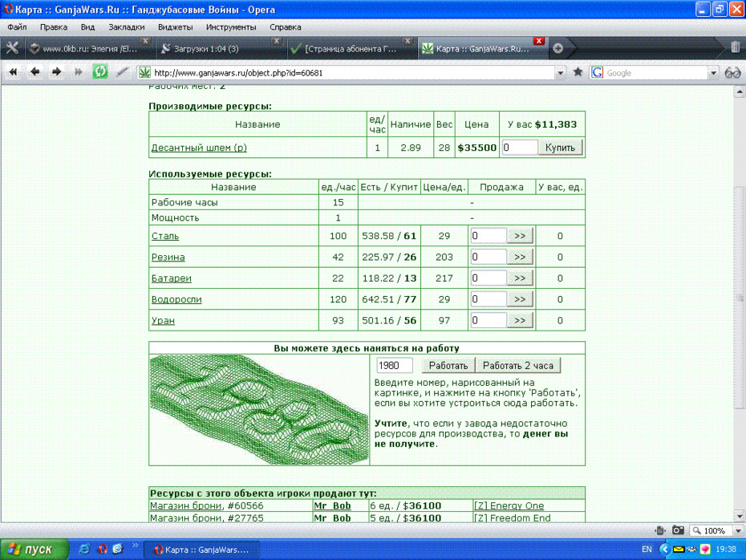Open the [Z] Energy One link

pos(509,505)
